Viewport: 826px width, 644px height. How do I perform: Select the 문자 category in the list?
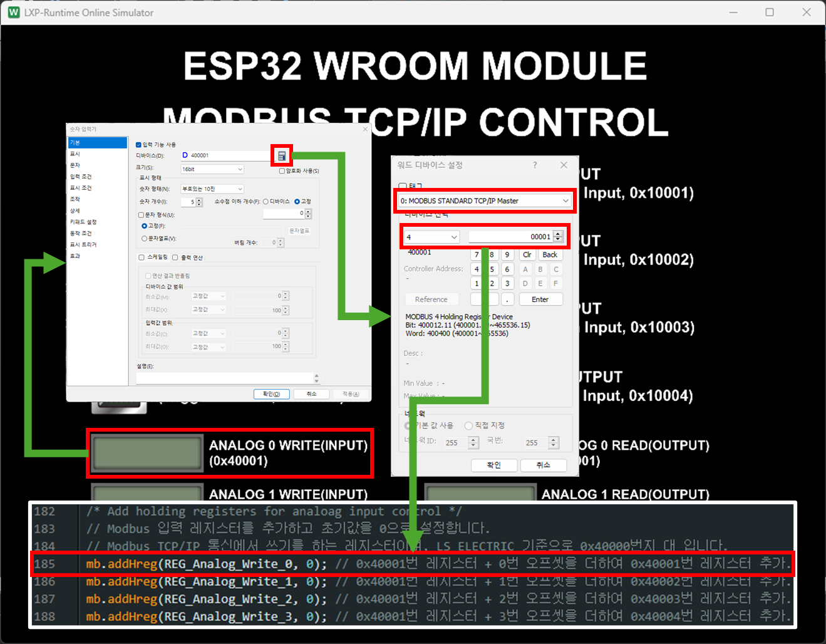coord(75,165)
